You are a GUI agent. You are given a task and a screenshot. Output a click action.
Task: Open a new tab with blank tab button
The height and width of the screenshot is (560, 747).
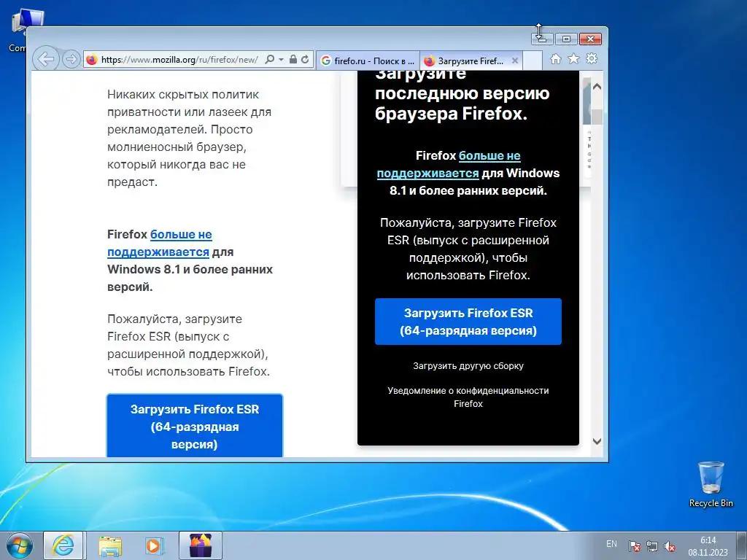[x=533, y=61]
